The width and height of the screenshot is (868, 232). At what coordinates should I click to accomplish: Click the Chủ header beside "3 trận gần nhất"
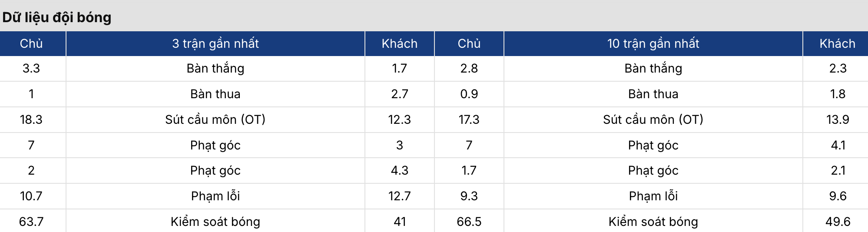(31, 43)
